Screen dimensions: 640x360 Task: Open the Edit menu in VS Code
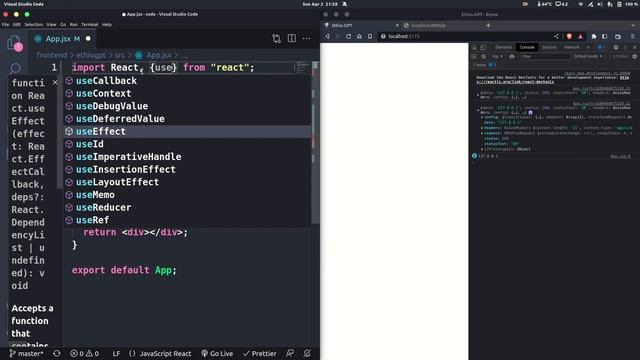(x=16, y=24)
